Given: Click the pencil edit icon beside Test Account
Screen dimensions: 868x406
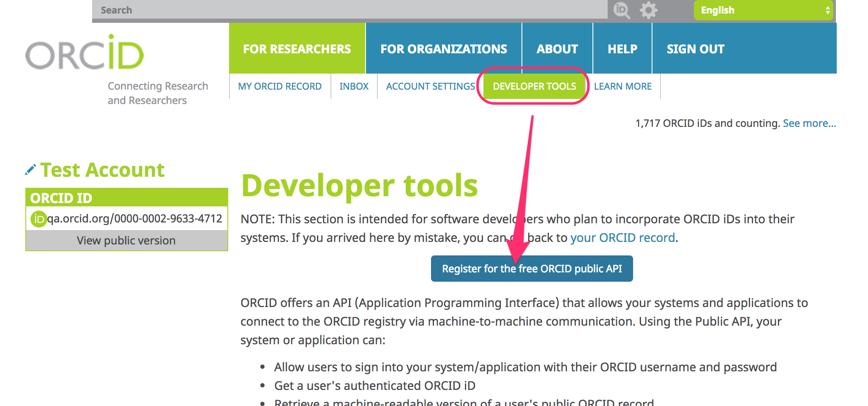Looking at the screenshot, I should pos(30,170).
